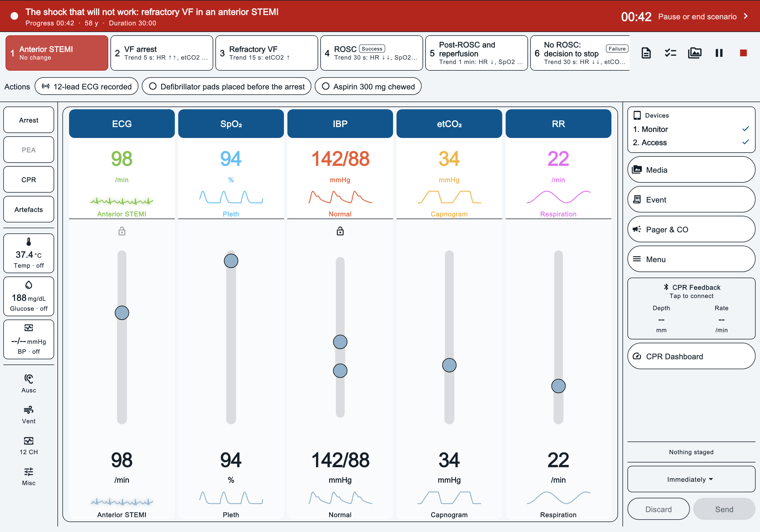Expand Pause or end scenario chevron
This screenshot has height=532, width=760.
coord(746,16)
